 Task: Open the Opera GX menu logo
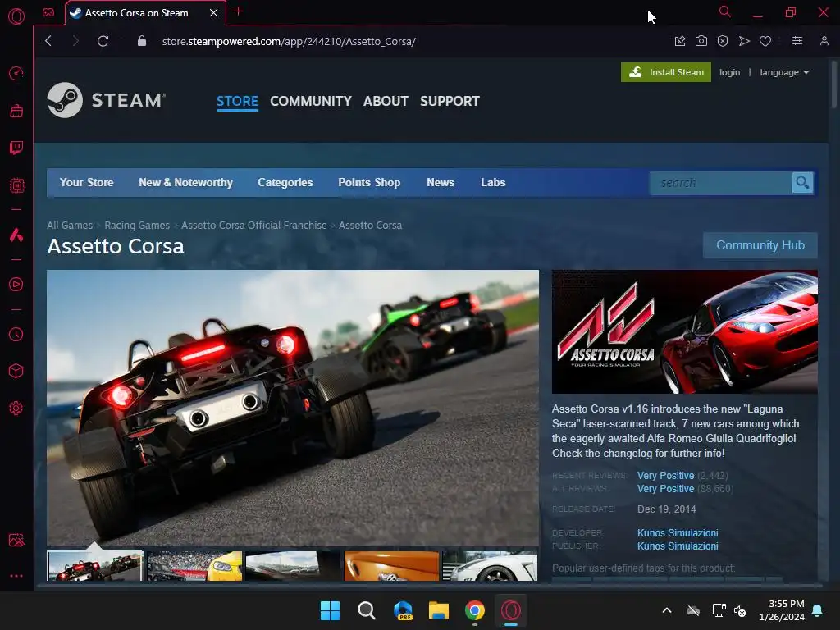coord(16,16)
